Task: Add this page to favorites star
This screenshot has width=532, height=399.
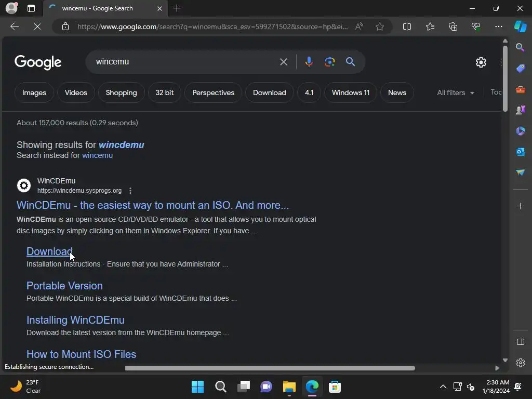Action: click(x=380, y=26)
